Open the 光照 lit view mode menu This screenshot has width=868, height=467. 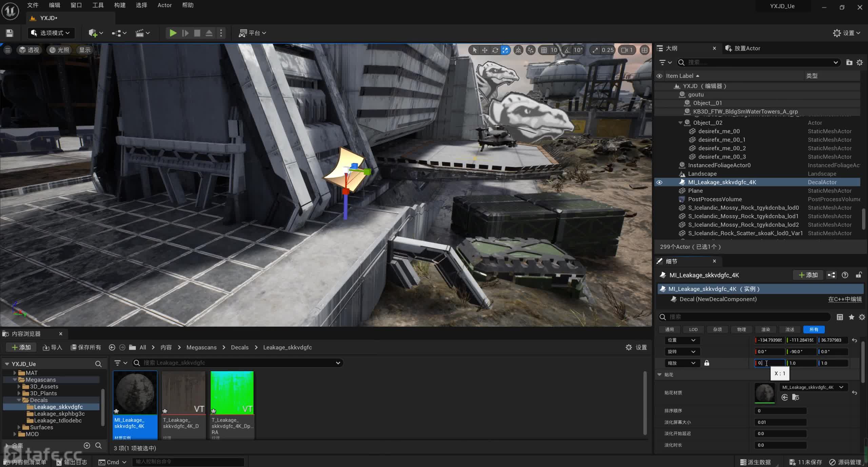59,50
